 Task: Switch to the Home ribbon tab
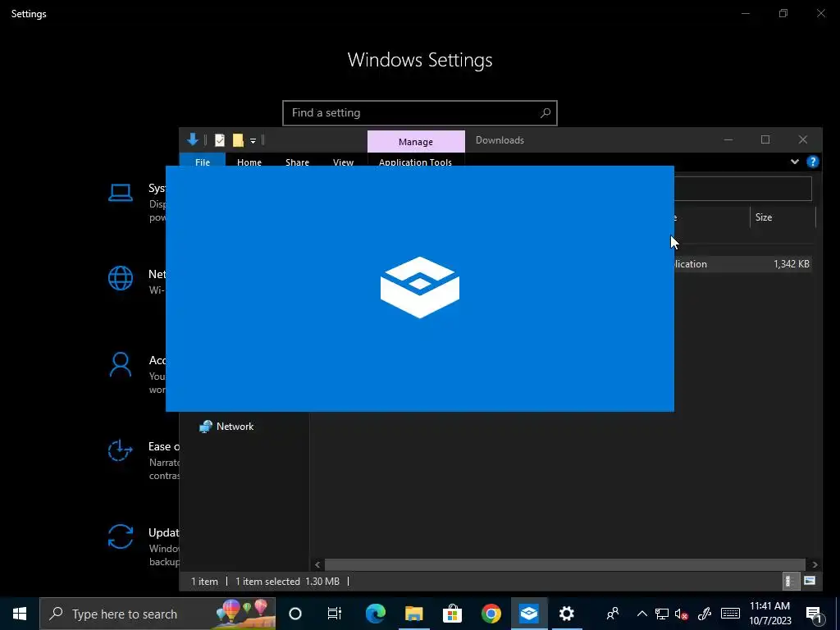click(249, 162)
